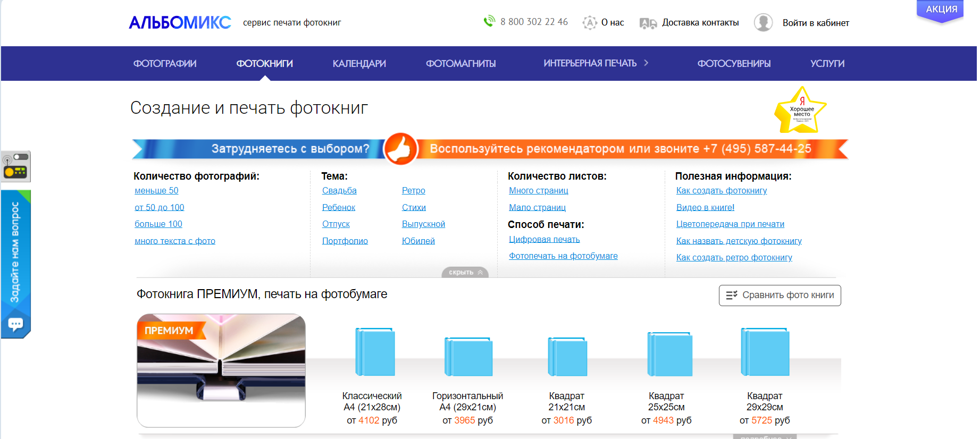Image resolution: width=980 pixels, height=439 pixels.
Task: Click the ПРЕМИУМ photobook thumbnail
Action: point(221,370)
